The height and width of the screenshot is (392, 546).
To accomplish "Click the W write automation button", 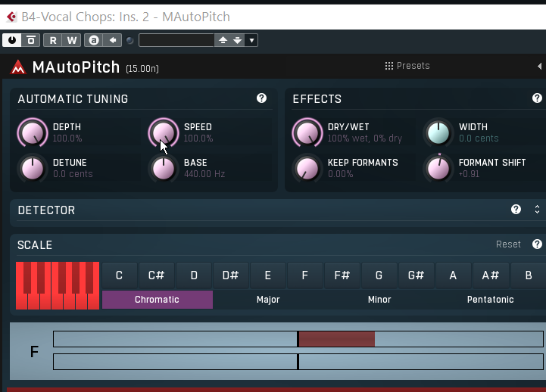I will (x=71, y=40).
